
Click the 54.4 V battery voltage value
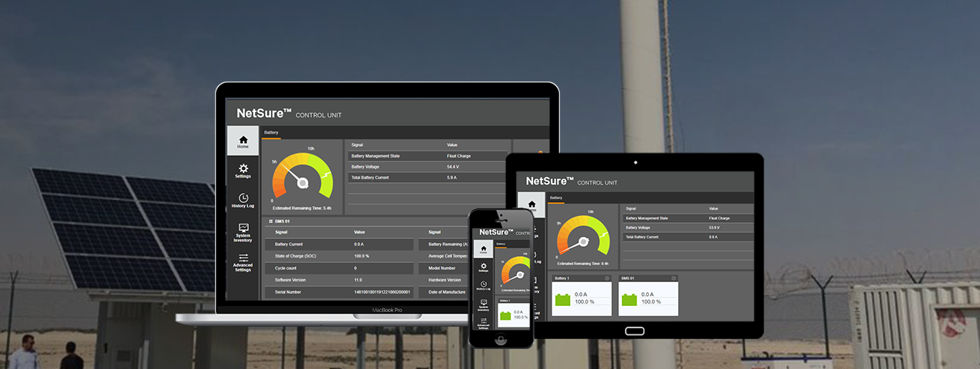pyautogui.click(x=453, y=167)
